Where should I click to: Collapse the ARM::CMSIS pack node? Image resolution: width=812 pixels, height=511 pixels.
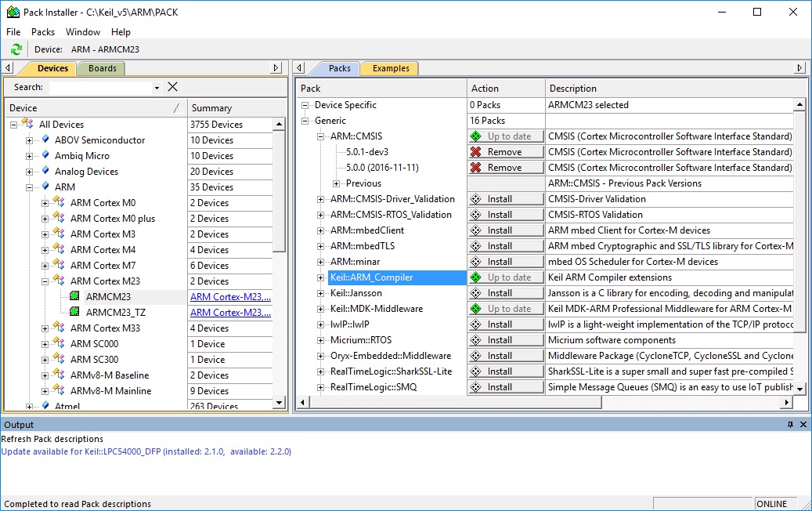320,137
